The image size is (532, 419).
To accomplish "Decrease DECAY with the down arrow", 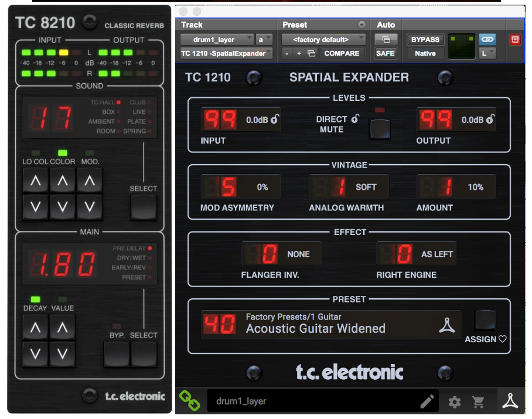I will coord(35,353).
